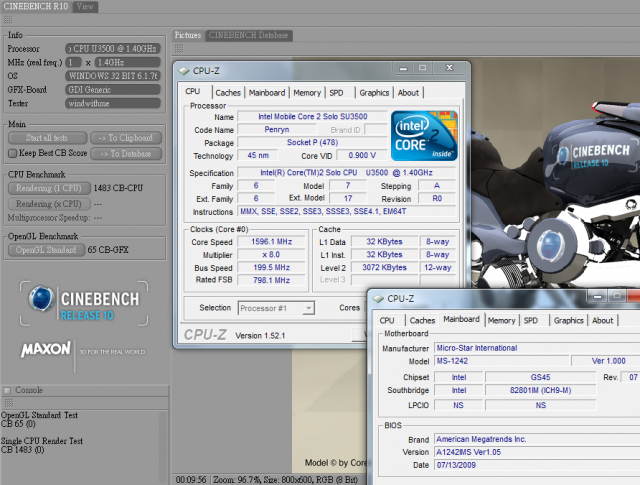Click the Rated FSB value 798.1 MHz
The width and height of the screenshot is (640, 485).
coord(271,280)
